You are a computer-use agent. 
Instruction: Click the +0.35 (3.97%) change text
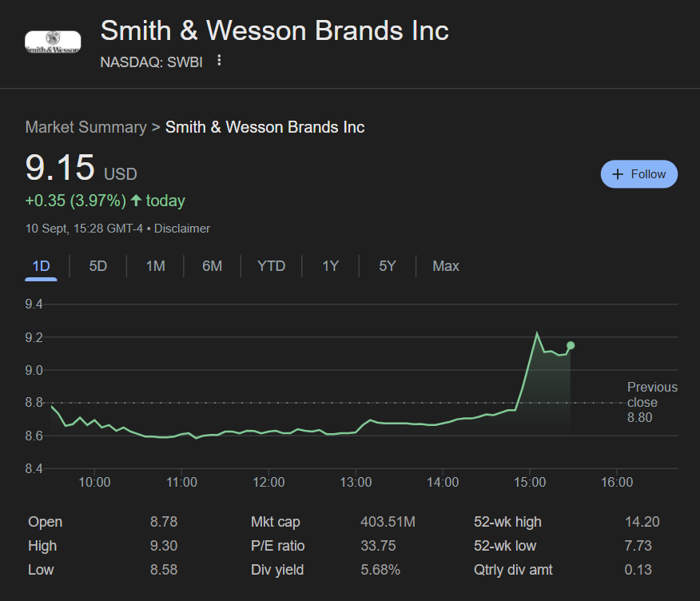click(x=76, y=201)
